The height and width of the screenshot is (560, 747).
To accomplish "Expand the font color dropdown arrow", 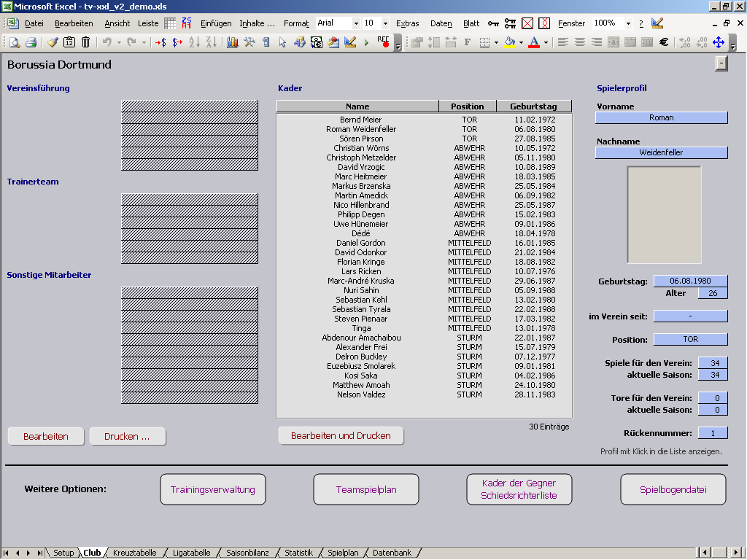I will pos(546,42).
